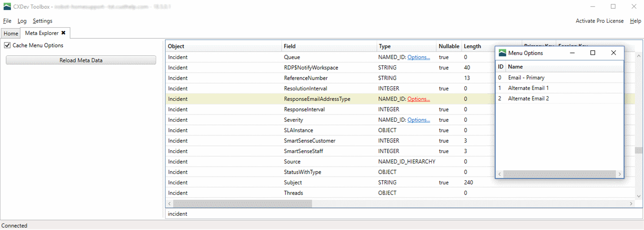Maximize the CXDev Toolbox main window

click(613, 6)
